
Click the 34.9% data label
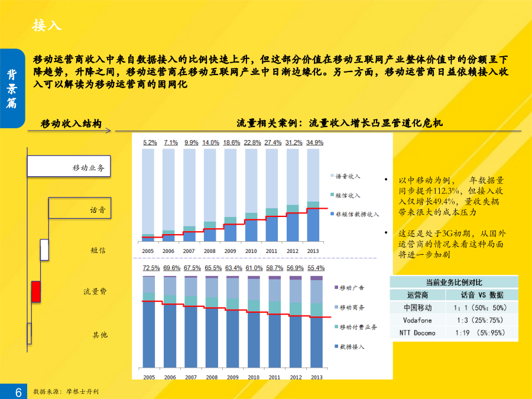click(x=315, y=142)
